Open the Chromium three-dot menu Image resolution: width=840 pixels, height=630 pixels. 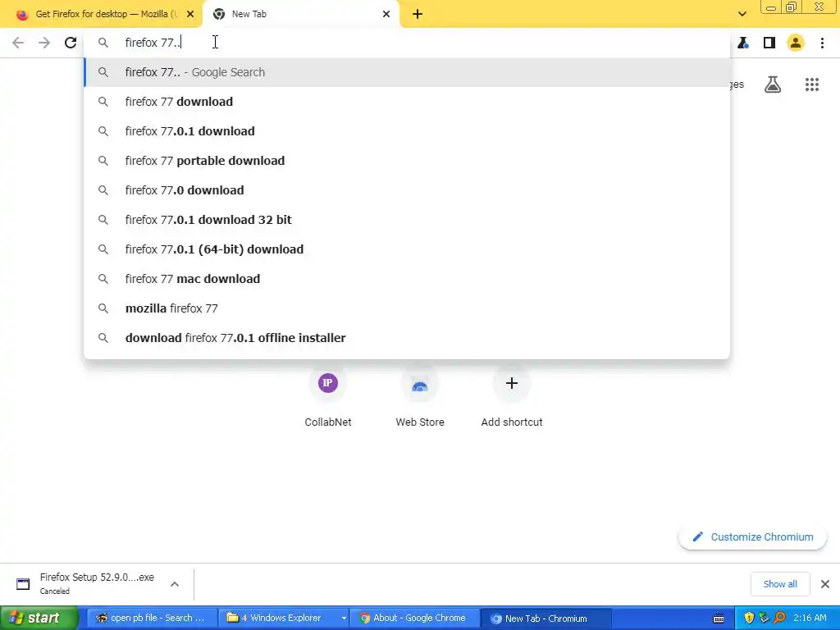pos(822,43)
